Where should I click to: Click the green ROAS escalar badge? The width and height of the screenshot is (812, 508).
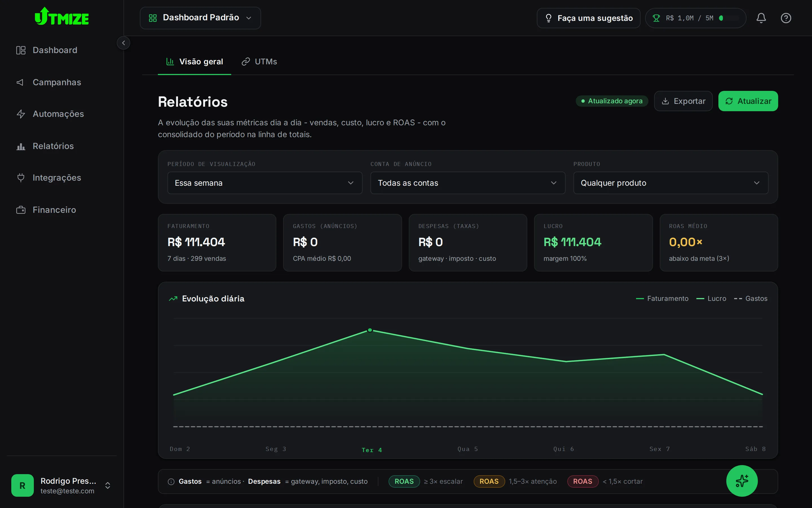(404, 481)
